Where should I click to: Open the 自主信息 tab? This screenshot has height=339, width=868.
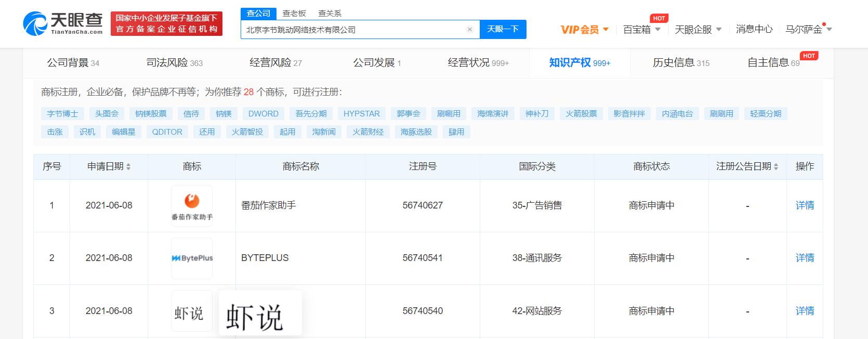pyautogui.click(x=773, y=63)
